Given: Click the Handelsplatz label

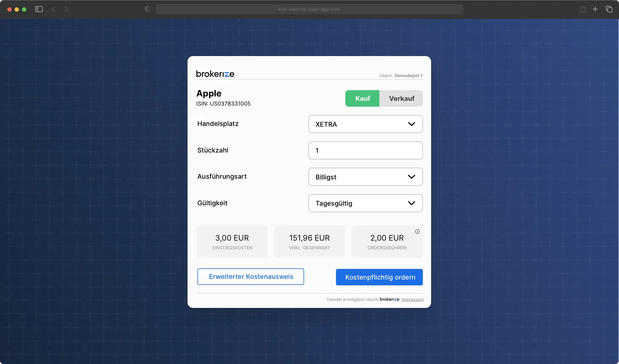Looking at the screenshot, I should point(218,124).
